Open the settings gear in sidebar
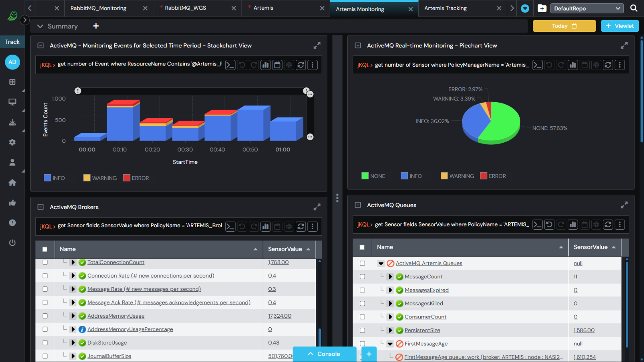 point(12,142)
